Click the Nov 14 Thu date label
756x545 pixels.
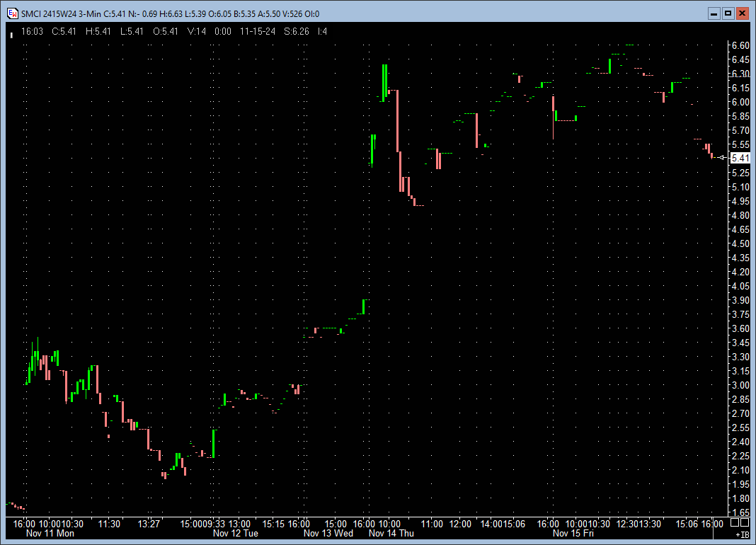point(391,534)
